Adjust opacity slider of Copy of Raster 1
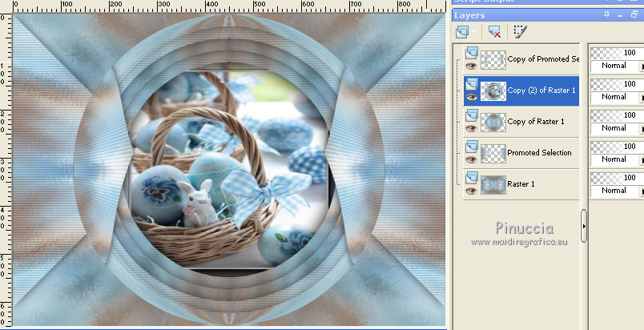 617,115
